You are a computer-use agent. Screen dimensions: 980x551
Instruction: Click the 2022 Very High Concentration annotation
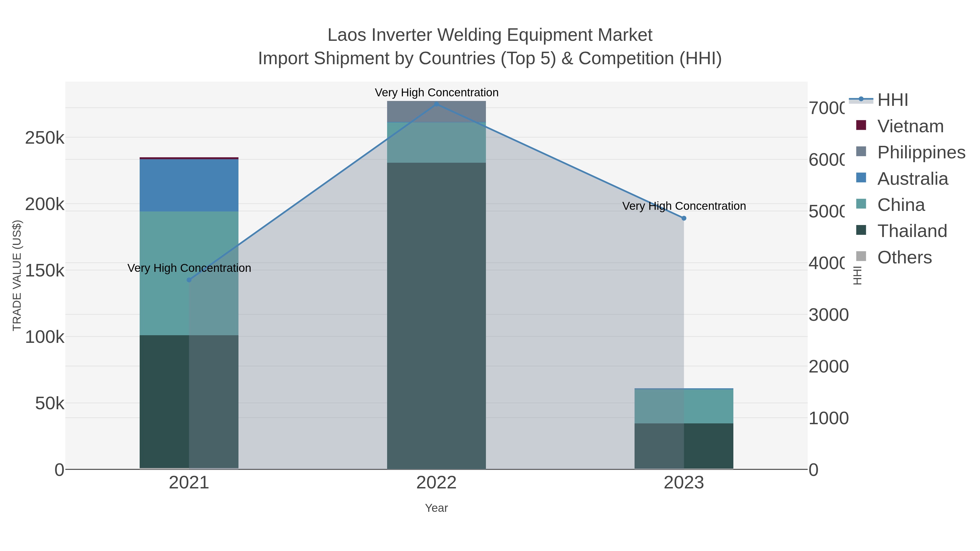click(436, 93)
